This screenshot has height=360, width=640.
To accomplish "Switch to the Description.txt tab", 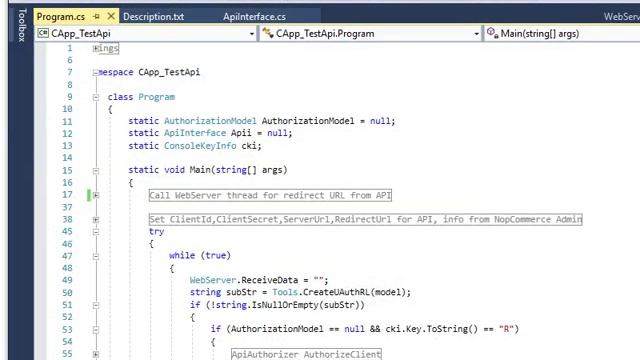I will pos(153,17).
